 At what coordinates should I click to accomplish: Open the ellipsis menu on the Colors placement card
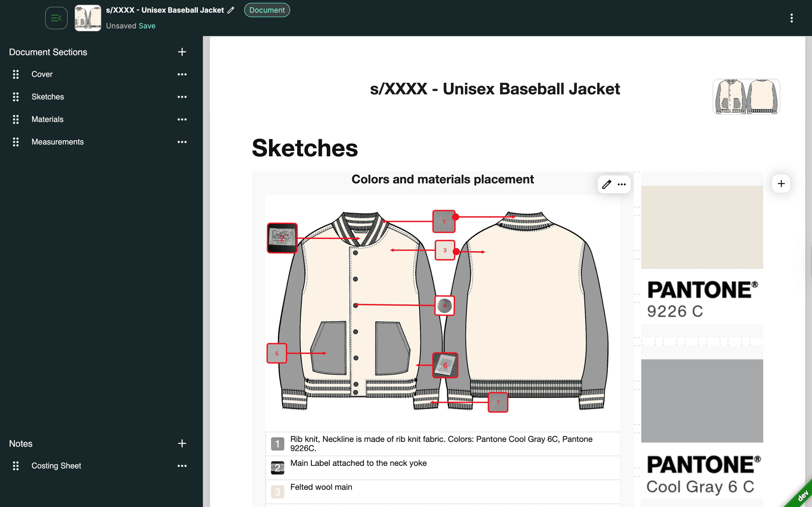(621, 184)
